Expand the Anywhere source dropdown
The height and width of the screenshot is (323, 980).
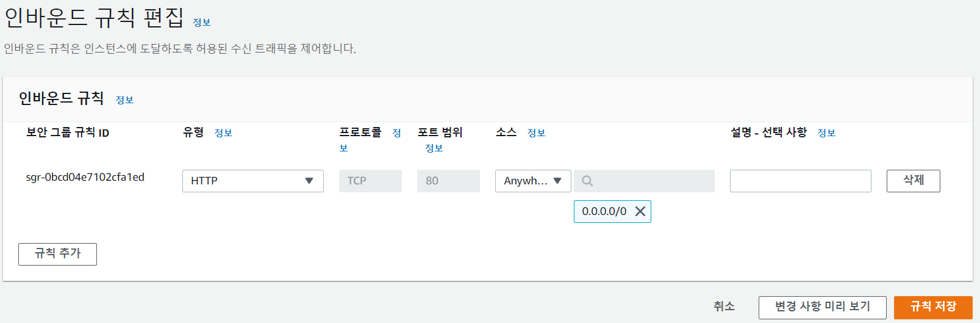point(532,181)
